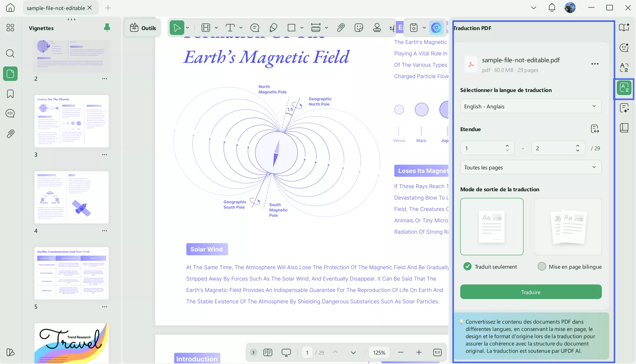636x364 pixels.
Task: Open a new tab with plus button
Action: pos(108,8)
